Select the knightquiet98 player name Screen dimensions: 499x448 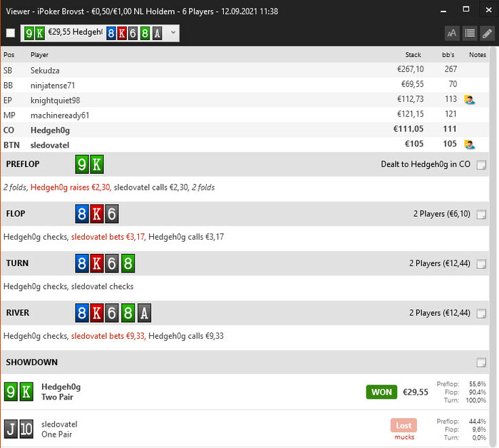[x=55, y=101]
